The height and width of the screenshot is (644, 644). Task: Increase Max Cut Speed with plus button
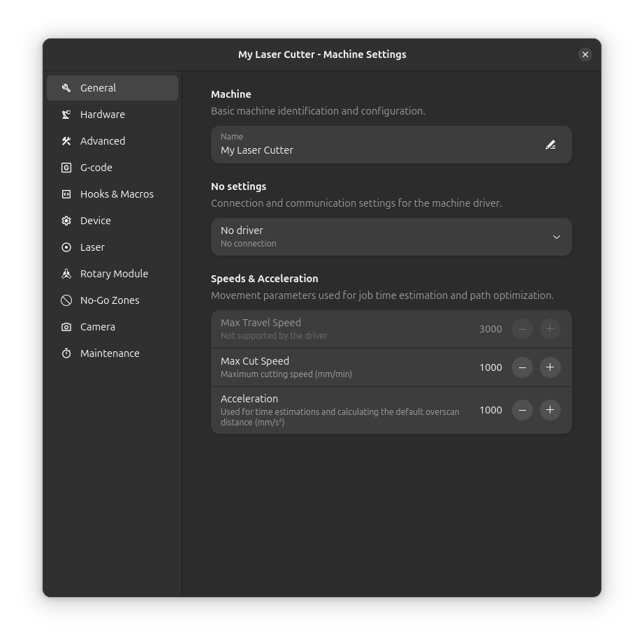(550, 367)
